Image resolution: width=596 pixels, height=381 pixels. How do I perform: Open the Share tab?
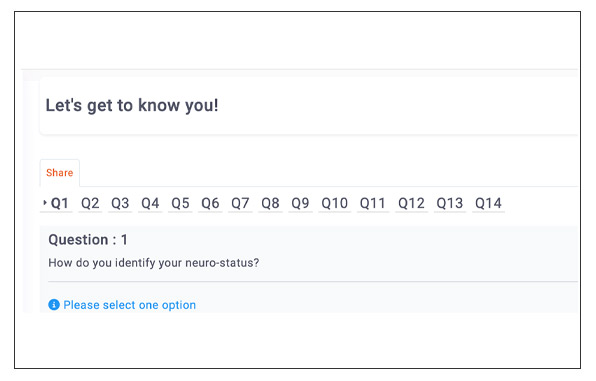pyautogui.click(x=60, y=173)
